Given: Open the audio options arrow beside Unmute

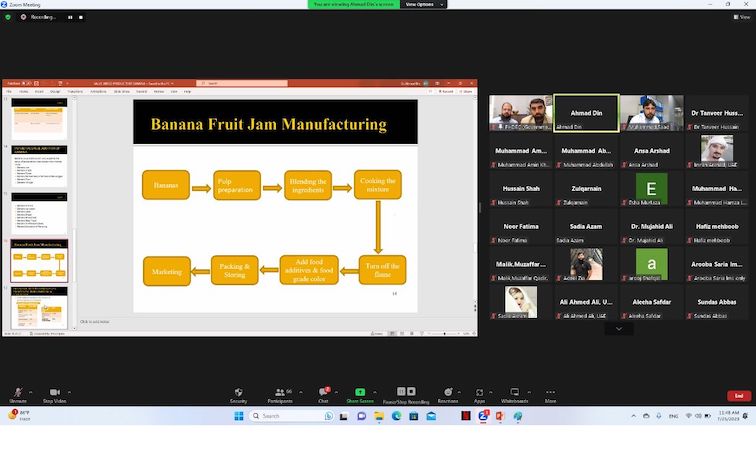Looking at the screenshot, I should point(31,391).
